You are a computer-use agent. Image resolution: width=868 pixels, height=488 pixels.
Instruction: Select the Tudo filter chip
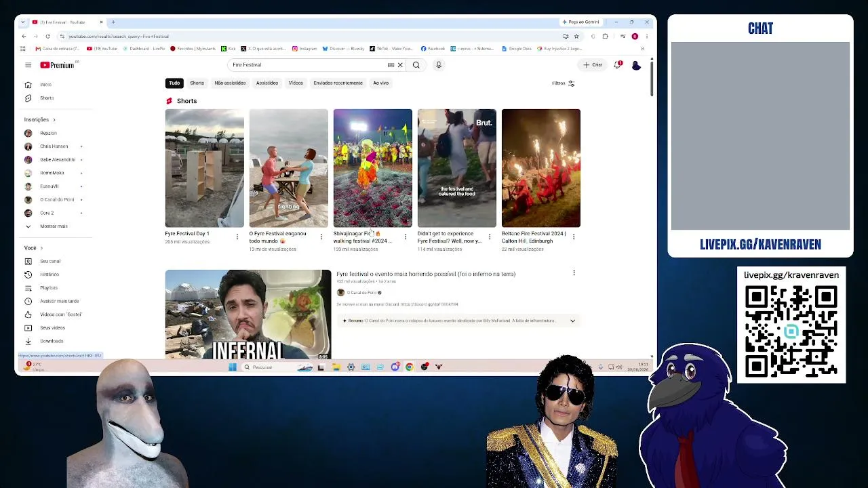tap(174, 83)
